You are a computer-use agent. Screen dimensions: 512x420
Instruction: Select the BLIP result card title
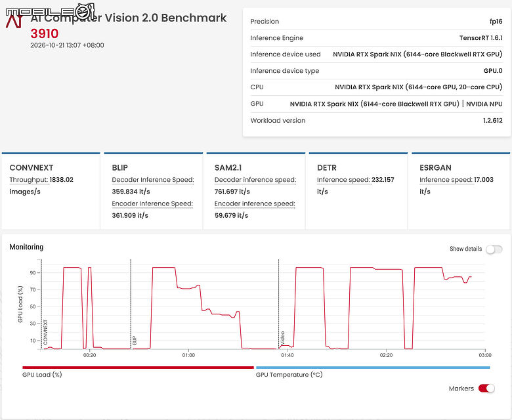click(x=120, y=168)
